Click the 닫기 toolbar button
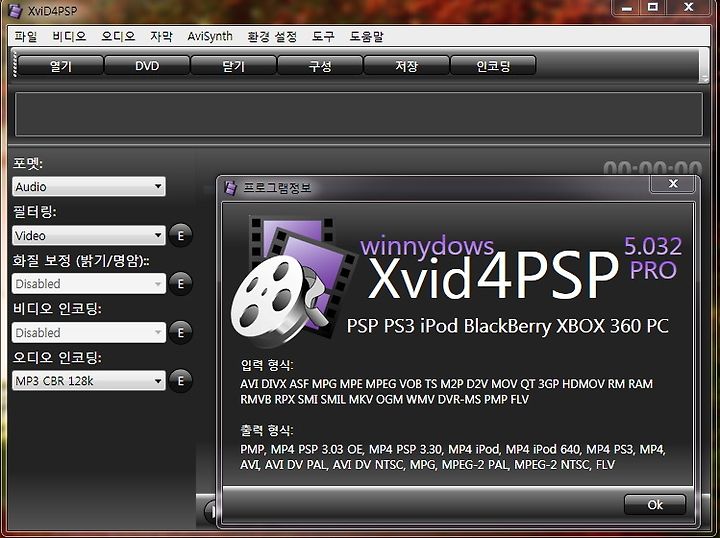 tap(233, 66)
